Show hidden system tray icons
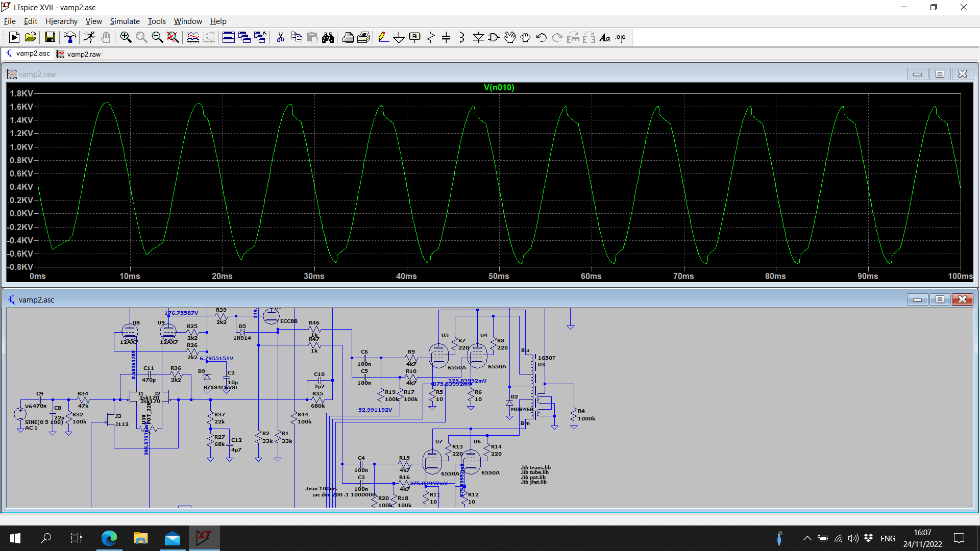The width and height of the screenshot is (980, 551). 807,538
